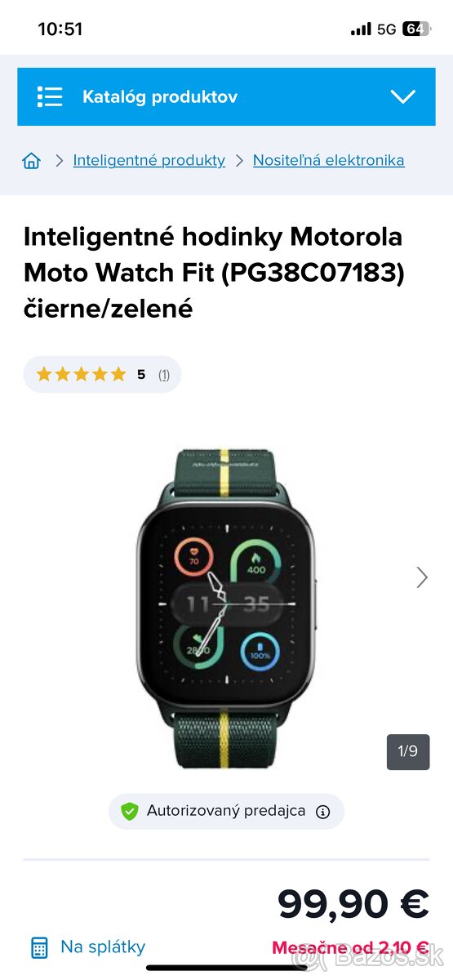View the review count in parentheses
This screenshot has width=453, height=980.
[x=164, y=375]
